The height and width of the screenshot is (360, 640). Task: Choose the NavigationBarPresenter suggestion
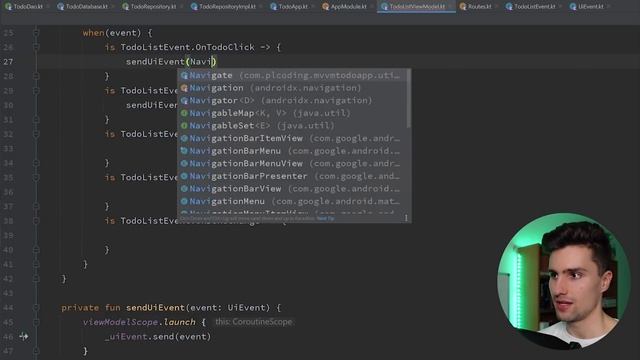coord(292,176)
